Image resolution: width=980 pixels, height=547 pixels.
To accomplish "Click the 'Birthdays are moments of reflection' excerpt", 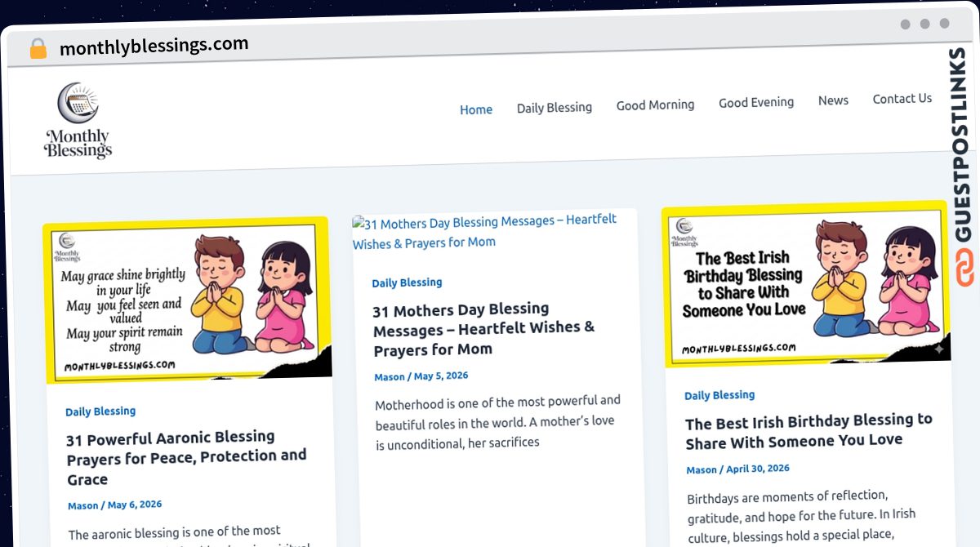I will [x=802, y=517].
